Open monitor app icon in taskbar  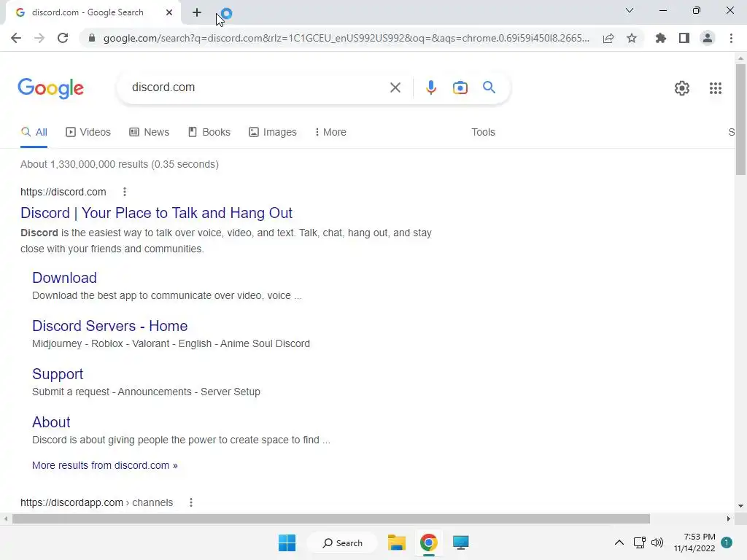(x=461, y=542)
